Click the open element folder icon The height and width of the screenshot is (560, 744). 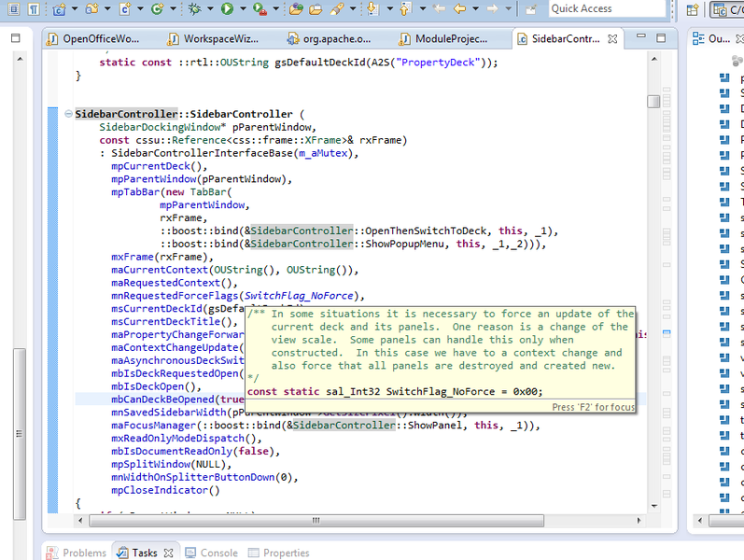(x=296, y=8)
